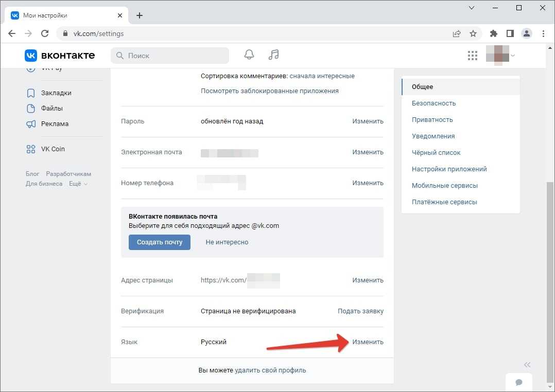555x392 pixels.
Task: Open the Файлы sidebar item
Action: tap(51, 109)
